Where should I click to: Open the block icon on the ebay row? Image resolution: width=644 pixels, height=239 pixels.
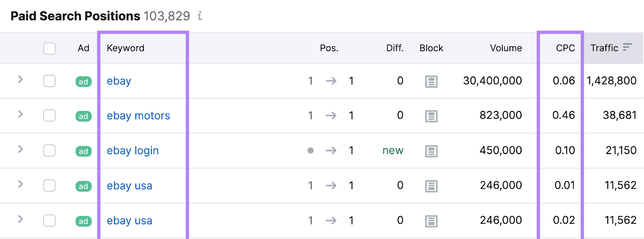click(x=431, y=81)
